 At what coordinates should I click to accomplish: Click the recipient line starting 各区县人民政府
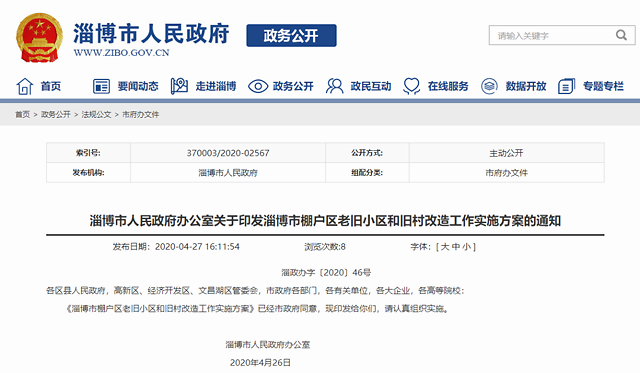(x=255, y=291)
